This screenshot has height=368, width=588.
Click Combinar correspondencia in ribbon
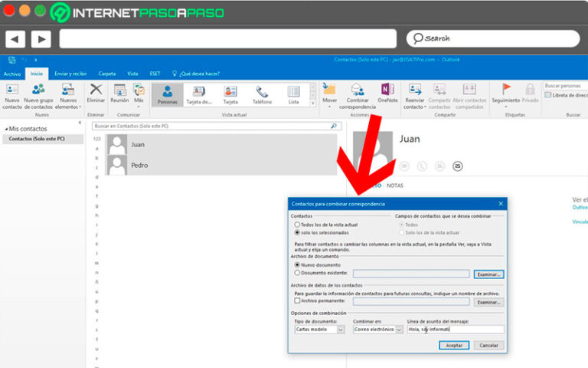tap(358, 97)
